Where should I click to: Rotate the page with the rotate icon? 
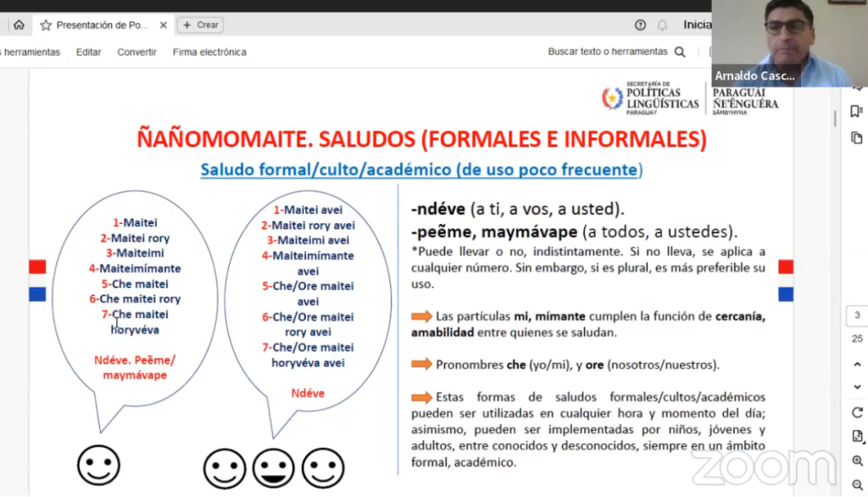point(857,413)
